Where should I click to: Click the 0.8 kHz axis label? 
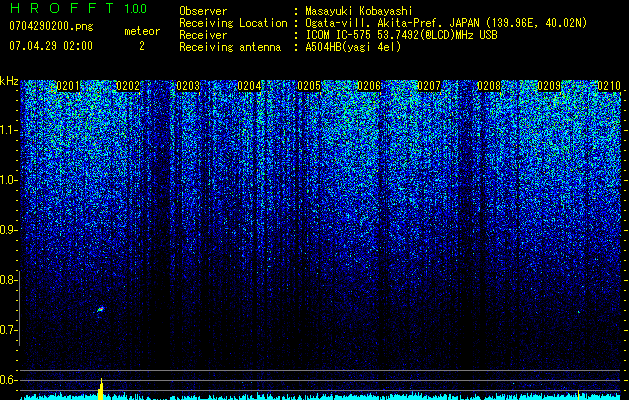[9, 280]
